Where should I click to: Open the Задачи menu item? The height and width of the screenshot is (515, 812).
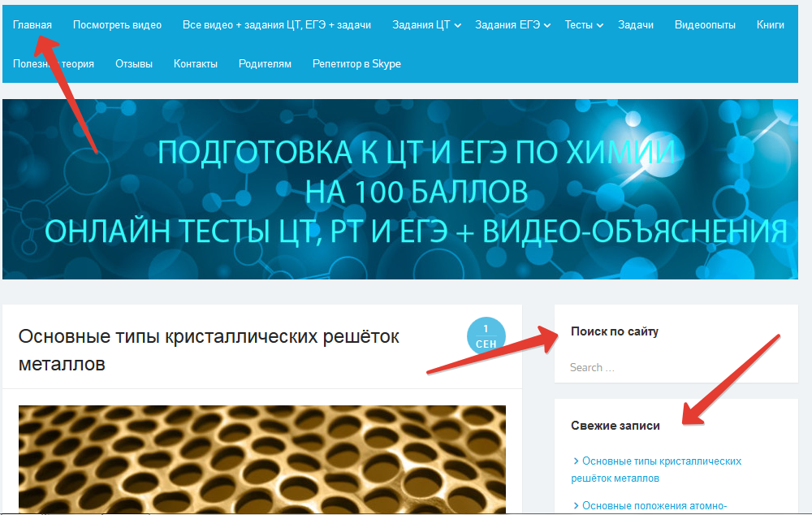[x=636, y=25]
